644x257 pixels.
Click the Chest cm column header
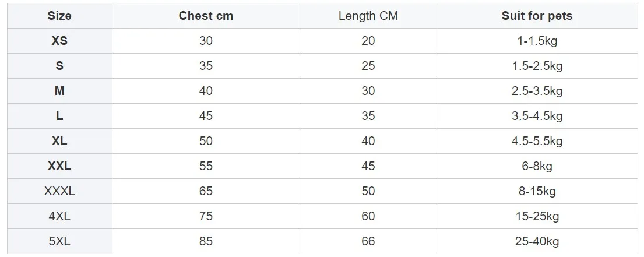pos(206,16)
